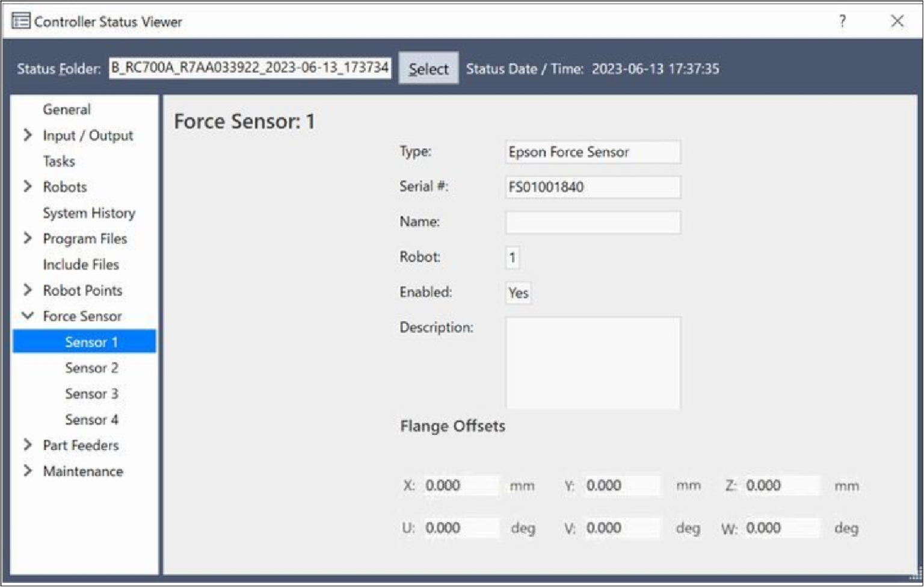Select Sensor 2 under Force Sensor
Image resolution: width=924 pixels, height=587 pixels.
91,368
